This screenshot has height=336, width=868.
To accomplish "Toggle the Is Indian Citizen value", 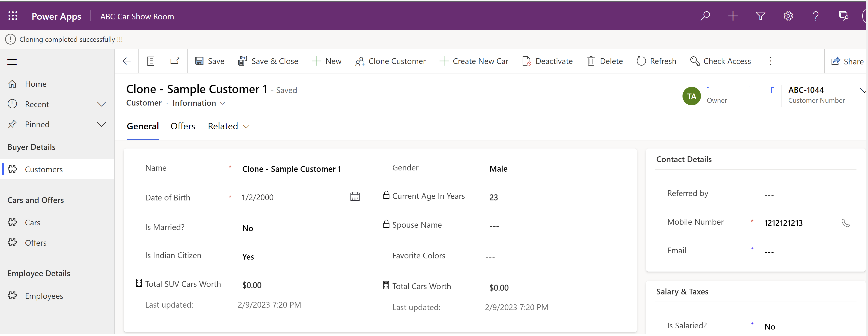I will tap(248, 257).
